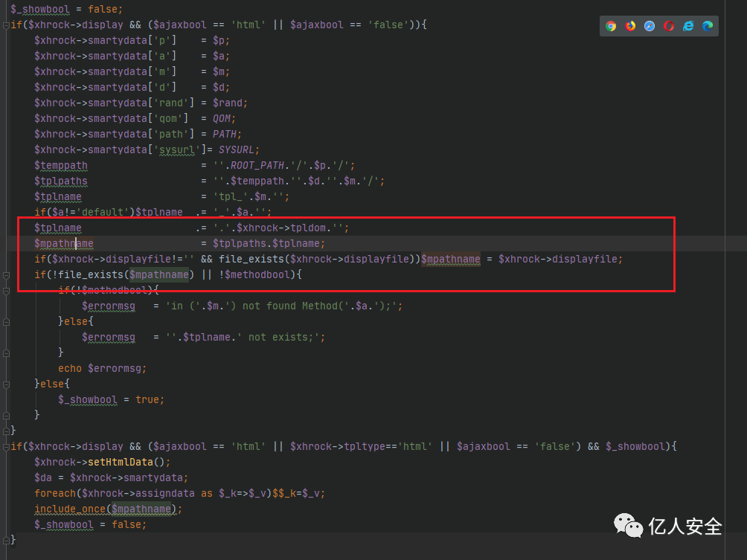Click the smartydata['a'] assignment line
Viewport: 747px width, 560px height.
tap(132, 57)
